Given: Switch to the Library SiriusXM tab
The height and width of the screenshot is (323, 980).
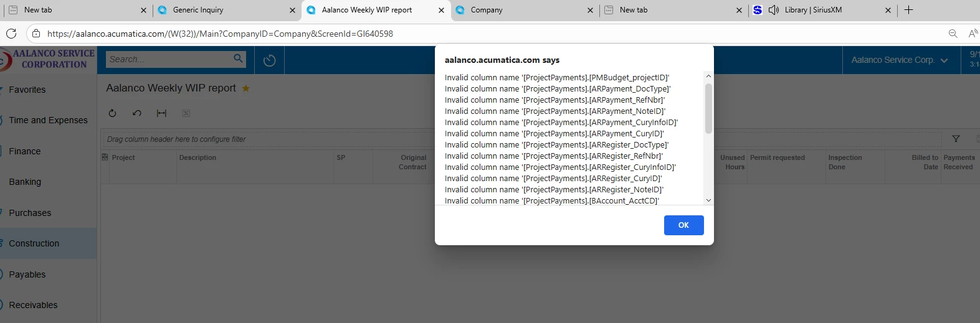Looking at the screenshot, I should point(813,10).
